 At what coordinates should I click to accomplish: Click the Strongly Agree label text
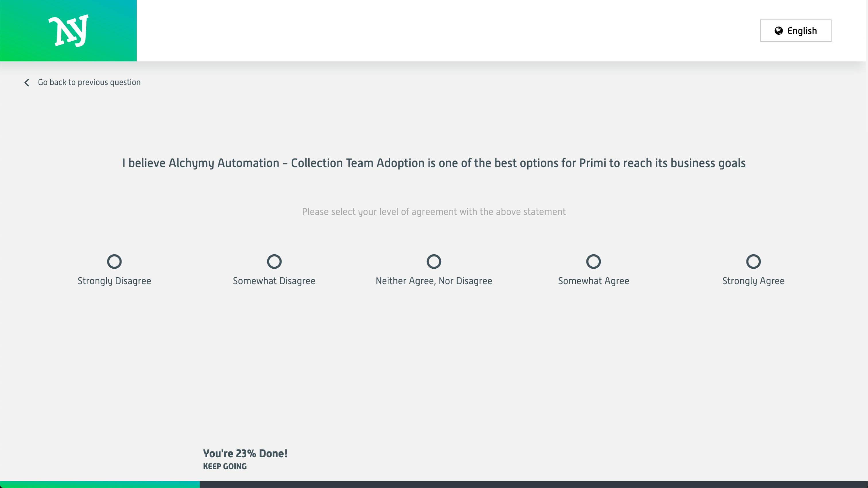753,281
